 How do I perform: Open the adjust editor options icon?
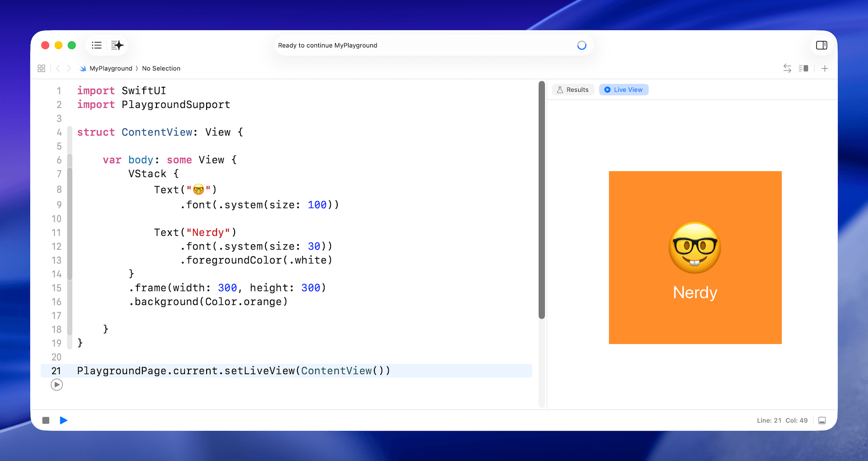(803, 68)
